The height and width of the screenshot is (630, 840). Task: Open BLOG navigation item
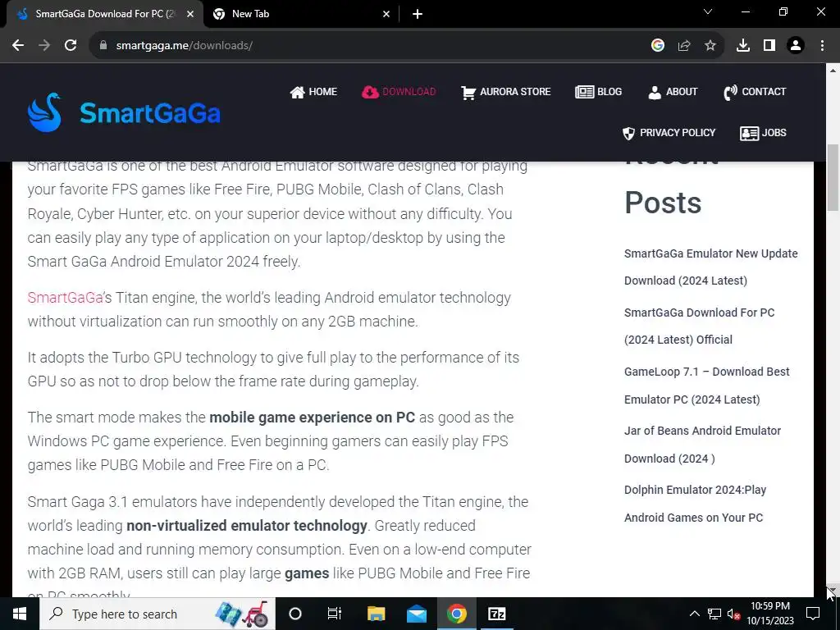pyautogui.click(x=598, y=92)
